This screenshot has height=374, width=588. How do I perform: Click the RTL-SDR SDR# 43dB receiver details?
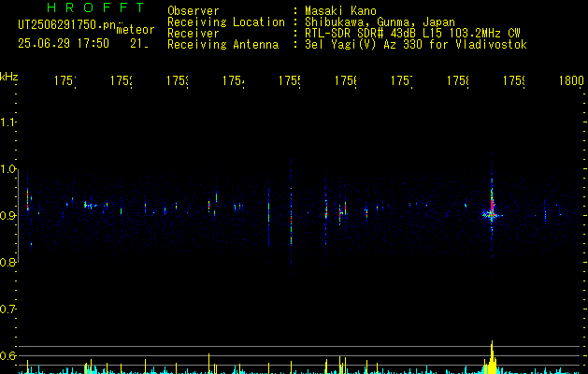click(x=412, y=34)
